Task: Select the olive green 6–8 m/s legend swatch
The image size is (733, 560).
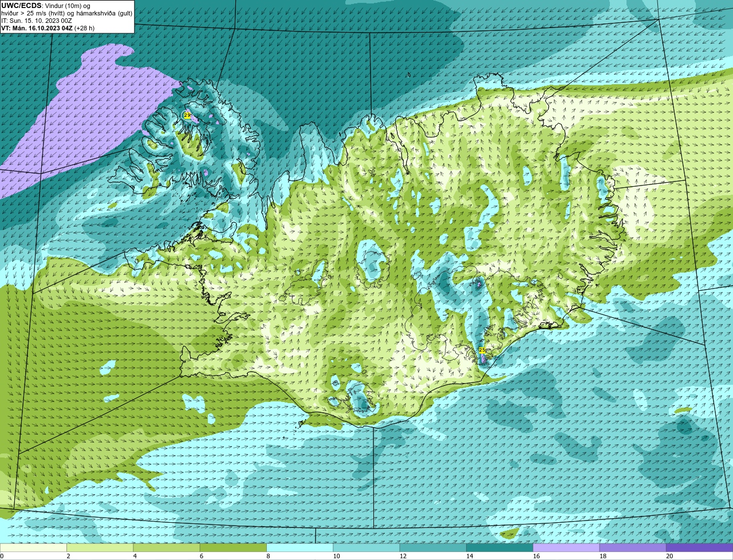Action: pos(233,547)
